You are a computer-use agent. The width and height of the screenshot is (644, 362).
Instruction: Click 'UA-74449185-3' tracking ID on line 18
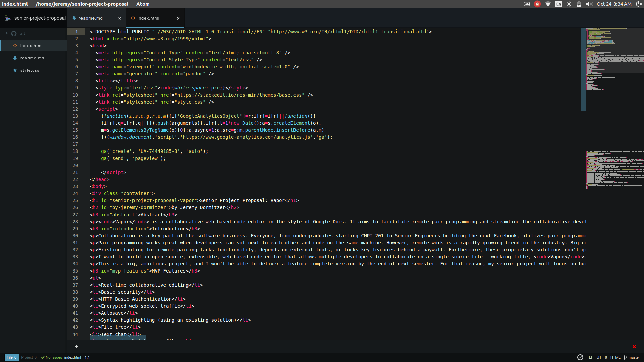[159, 151]
